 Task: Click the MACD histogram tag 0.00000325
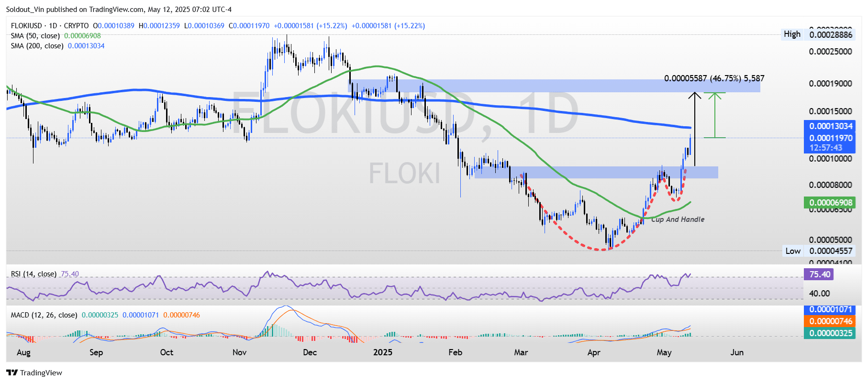tap(830, 333)
